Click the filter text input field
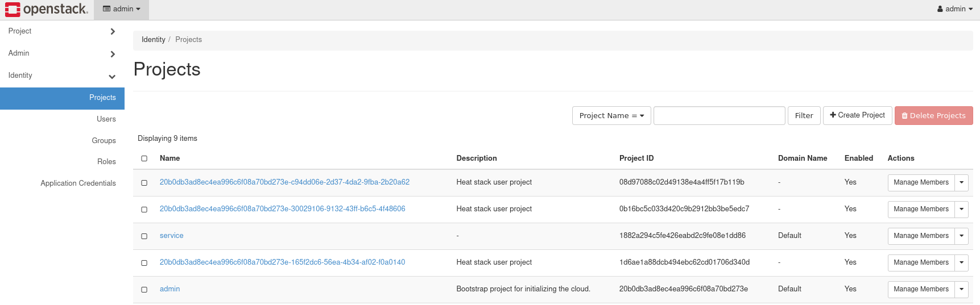980x305 pixels. (719, 115)
